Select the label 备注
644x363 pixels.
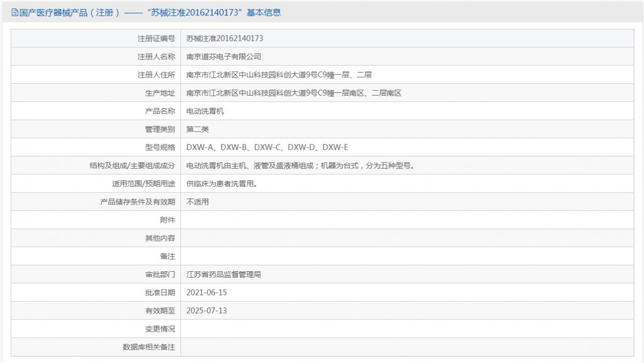click(167, 257)
